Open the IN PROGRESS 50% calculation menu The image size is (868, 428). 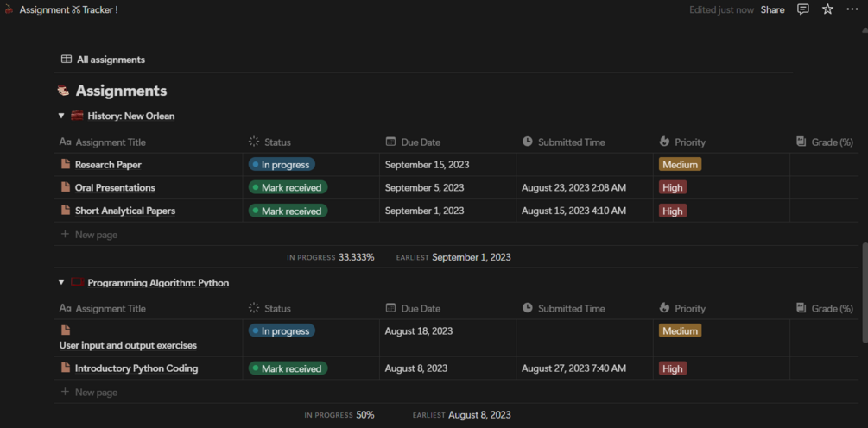click(339, 415)
